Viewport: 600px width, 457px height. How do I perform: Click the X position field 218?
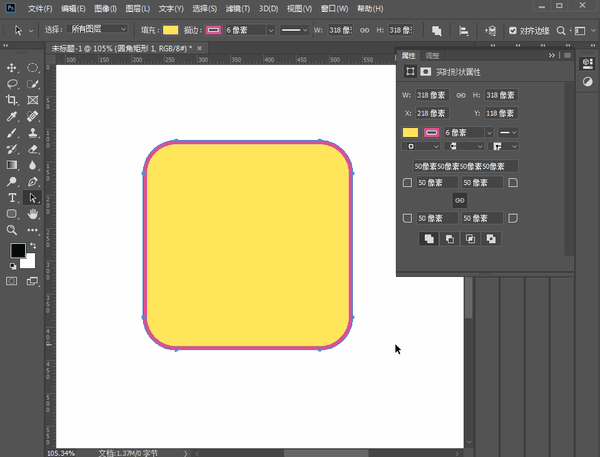[432, 113]
